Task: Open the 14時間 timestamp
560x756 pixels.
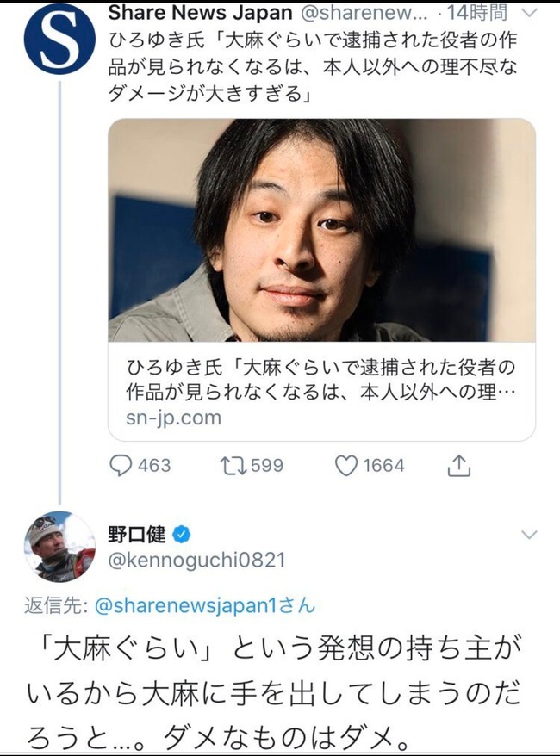Action: [477, 13]
